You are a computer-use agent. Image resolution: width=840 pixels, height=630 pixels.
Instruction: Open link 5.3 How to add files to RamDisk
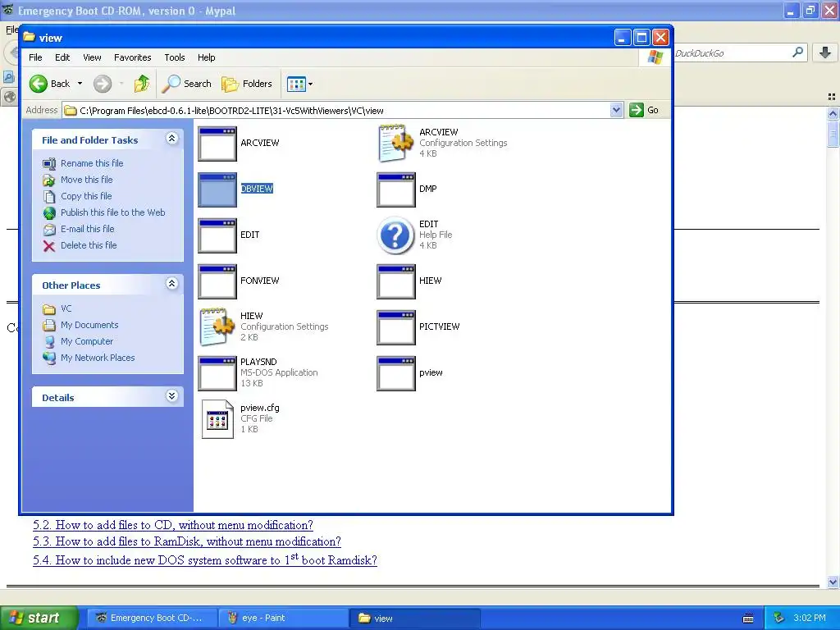tap(186, 541)
